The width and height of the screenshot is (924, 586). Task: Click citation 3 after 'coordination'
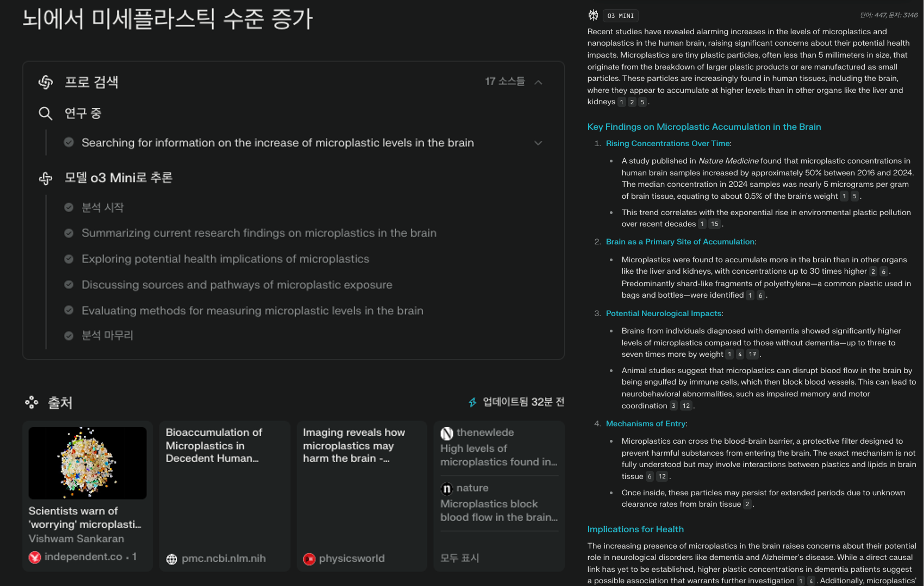(673, 406)
